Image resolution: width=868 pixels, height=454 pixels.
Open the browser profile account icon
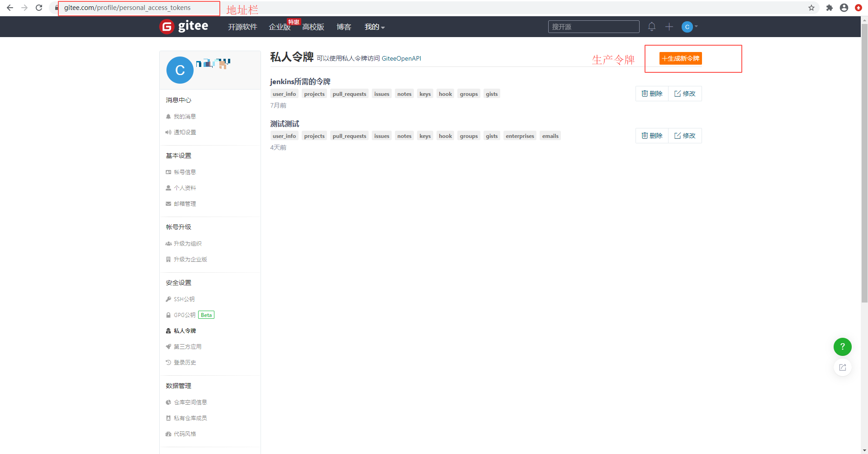[844, 8]
